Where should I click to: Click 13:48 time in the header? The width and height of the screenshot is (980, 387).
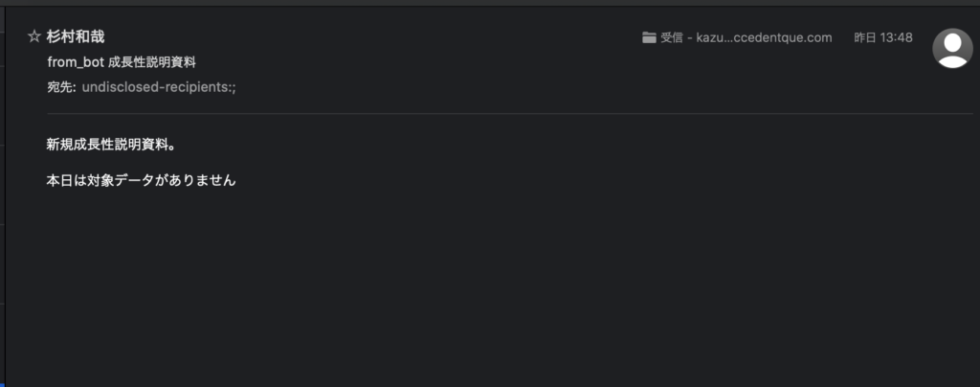(897, 38)
